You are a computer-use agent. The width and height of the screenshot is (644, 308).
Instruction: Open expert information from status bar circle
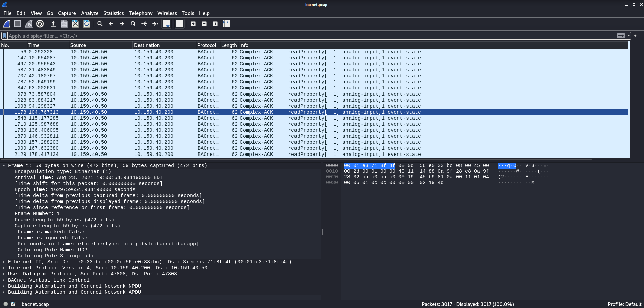(x=6, y=304)
